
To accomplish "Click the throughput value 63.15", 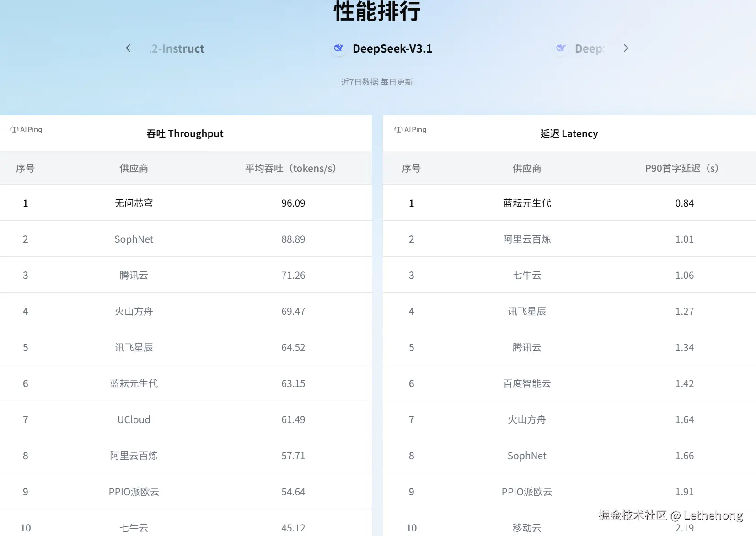I will (293, 383).
